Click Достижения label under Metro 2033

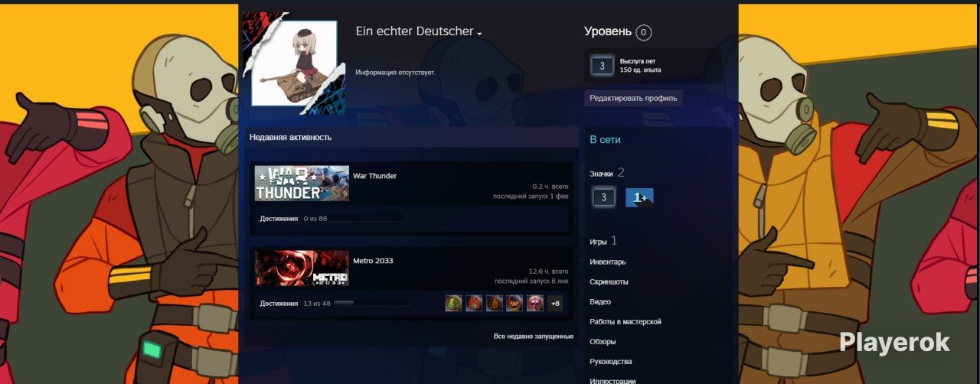pos(279,304)
